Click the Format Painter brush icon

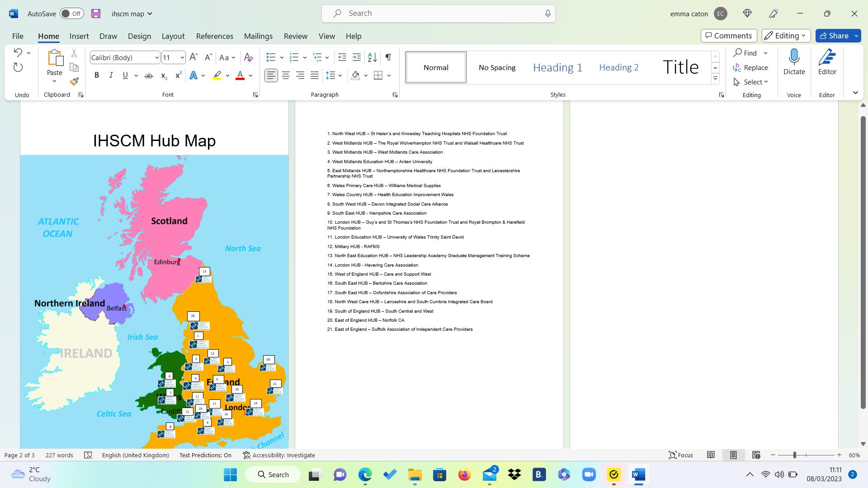[x=75, y=82]
